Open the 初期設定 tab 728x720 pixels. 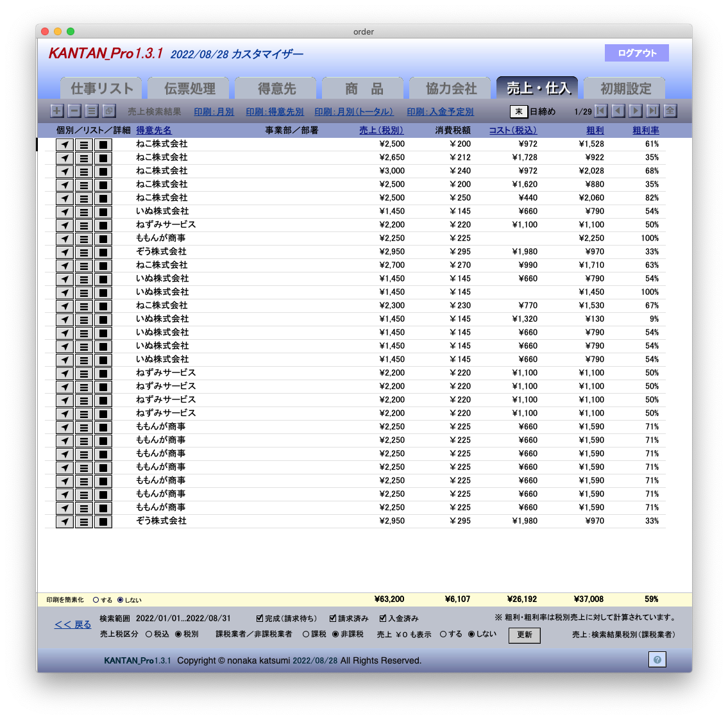[625, 88]
